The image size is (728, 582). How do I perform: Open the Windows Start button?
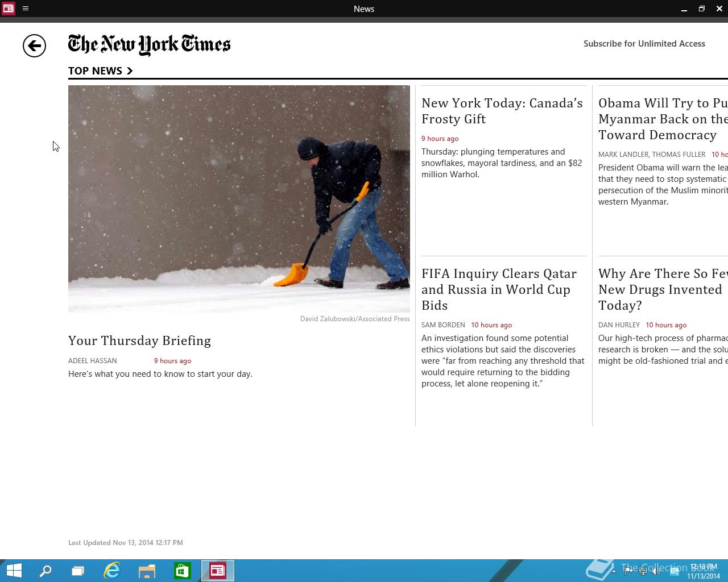pyautogui.click(x=14, y=571)
